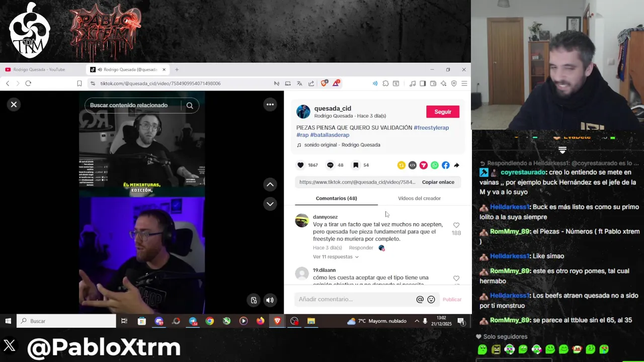Image resolution: width=644 pixels, height=362 pixels.
Task: Select the Comentarios (48) tab
Action: point(336,198)
